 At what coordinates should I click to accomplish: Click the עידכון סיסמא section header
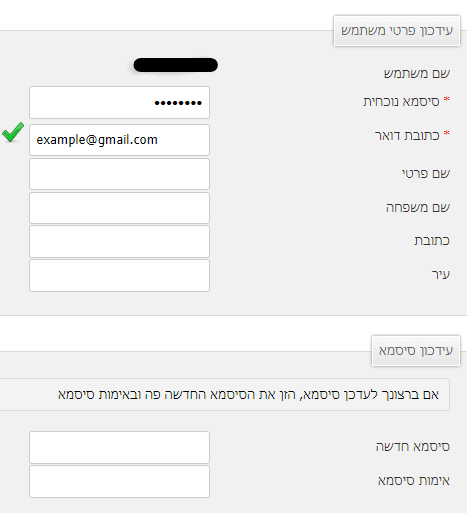coord(416,351)
